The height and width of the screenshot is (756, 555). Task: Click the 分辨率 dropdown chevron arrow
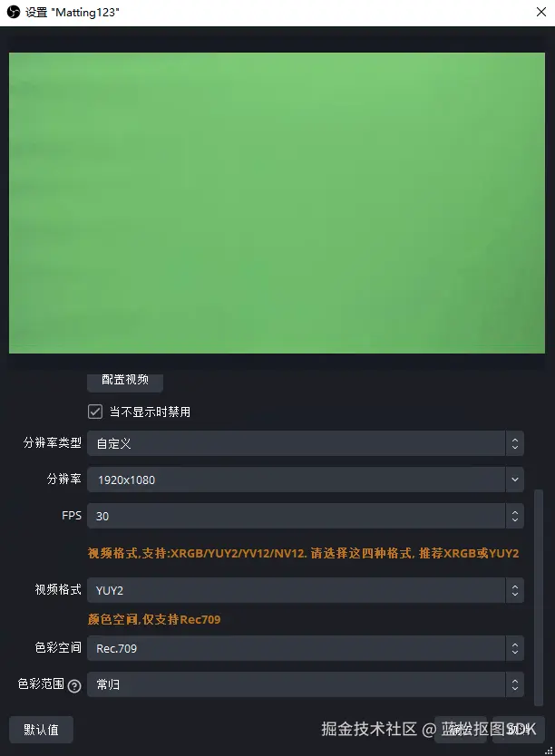(515, 480)
